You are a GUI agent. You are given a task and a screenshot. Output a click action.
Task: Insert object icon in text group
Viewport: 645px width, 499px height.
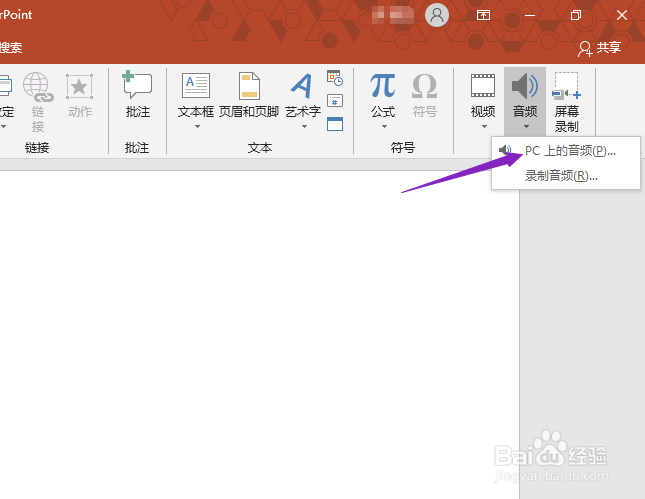click(335, 124)
